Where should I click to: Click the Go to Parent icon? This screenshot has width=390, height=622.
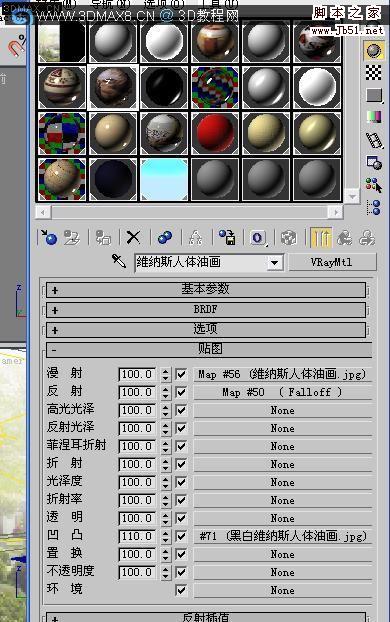(x=344, y=238)
